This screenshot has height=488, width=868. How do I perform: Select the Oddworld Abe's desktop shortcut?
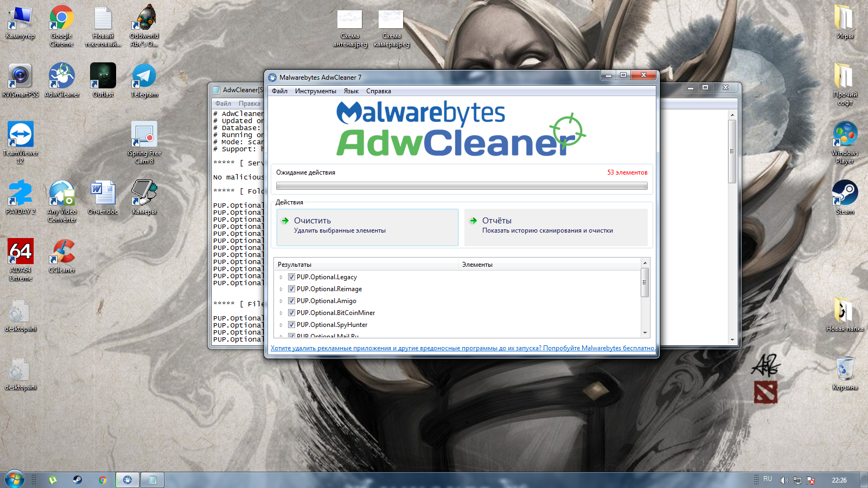[x=144, y=26]
